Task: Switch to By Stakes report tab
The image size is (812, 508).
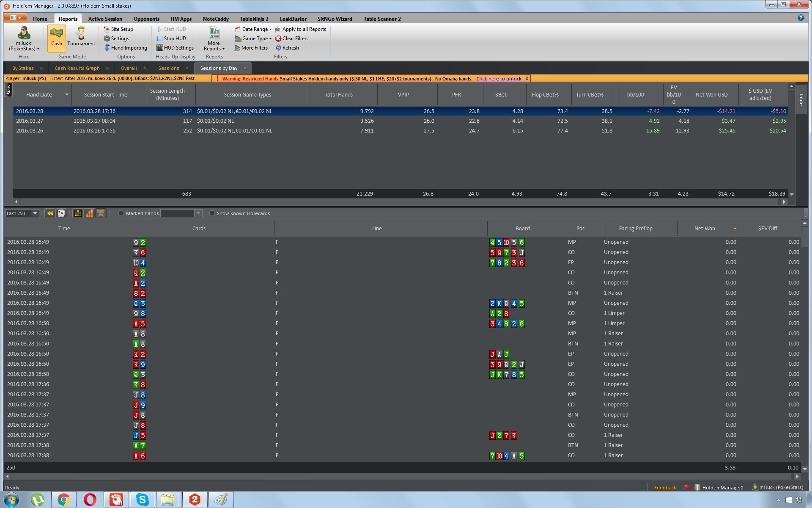Action: click(x=23, y=68)
